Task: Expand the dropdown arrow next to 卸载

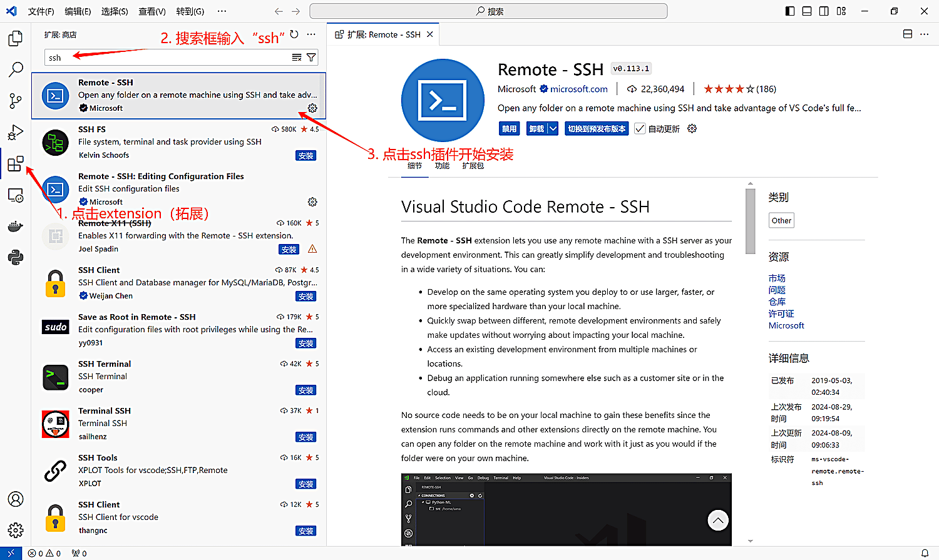Action: coord(553,129)
